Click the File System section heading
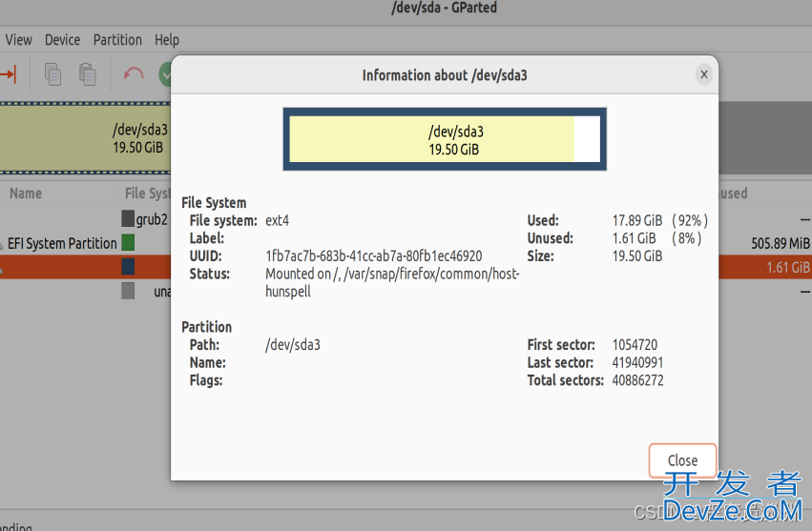The image size is (812, 531). click(x=214, y=203)
